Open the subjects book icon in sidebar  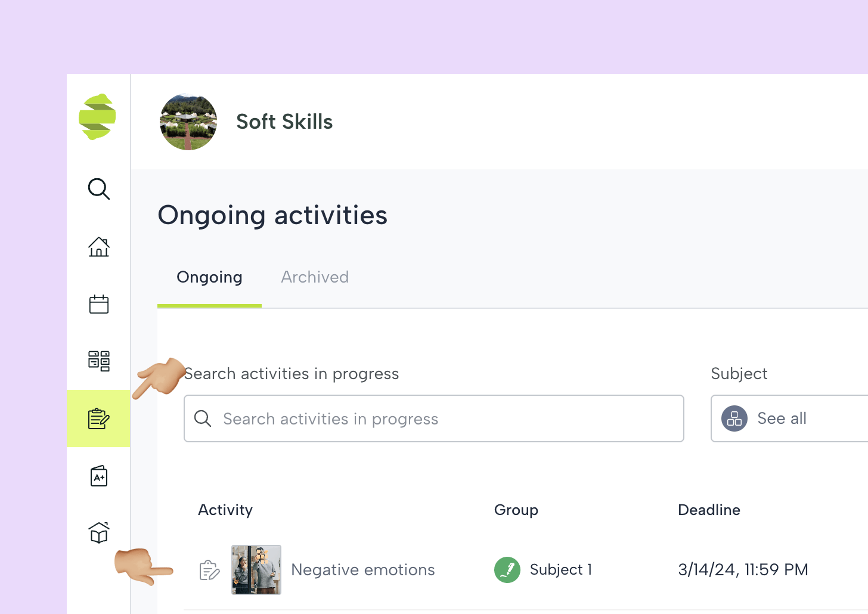(x=98, y=532)
